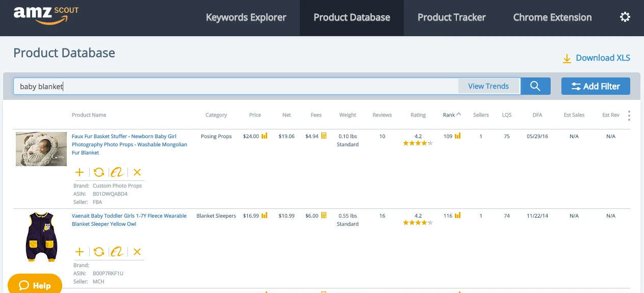
Task: Open the settings gear icon
Action: (x=625, y=17)
